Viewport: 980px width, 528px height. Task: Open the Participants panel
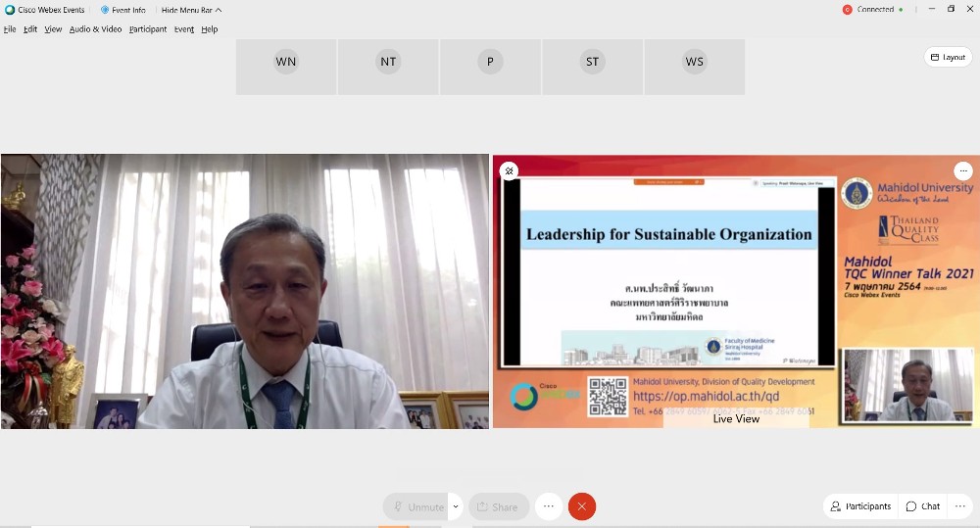(860, 506)
